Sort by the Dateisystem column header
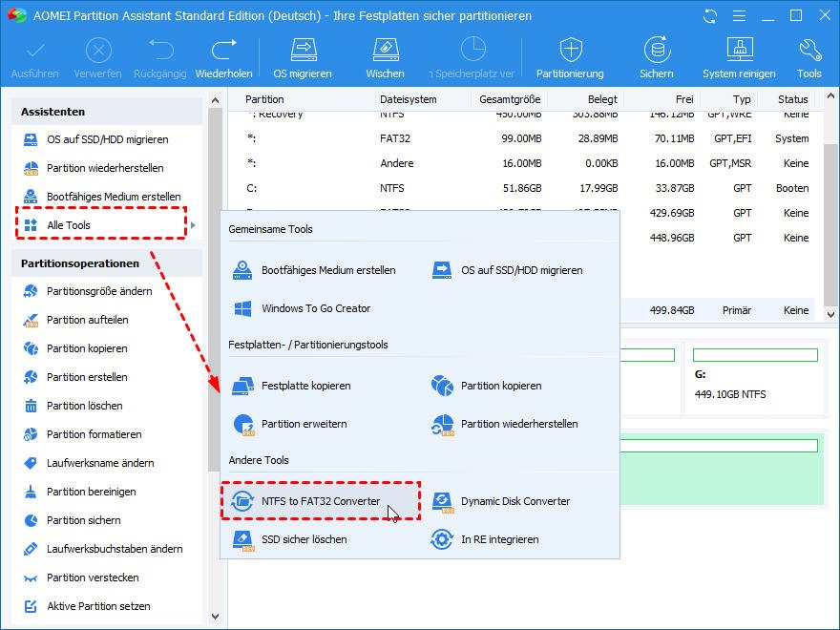The height and width of the screenshot is (630, 840). point(409,99)
